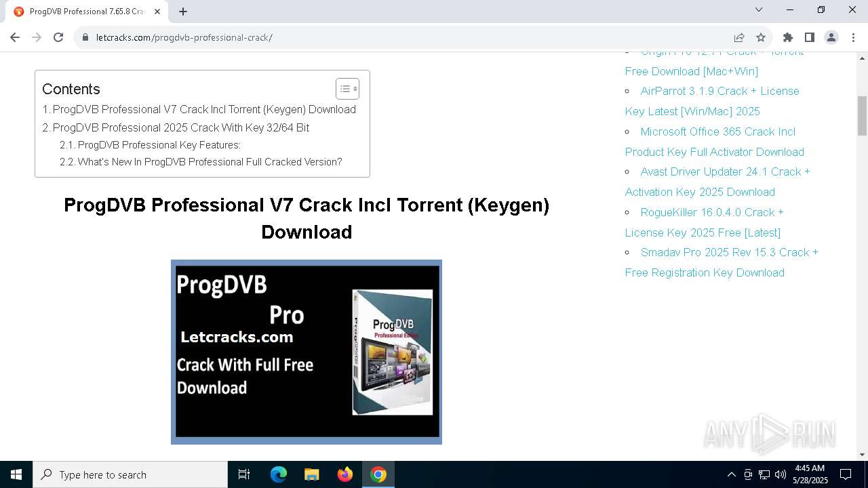Open File Explorer from taskbar
This screenshot has height=488, width=868.
point(311,474)
